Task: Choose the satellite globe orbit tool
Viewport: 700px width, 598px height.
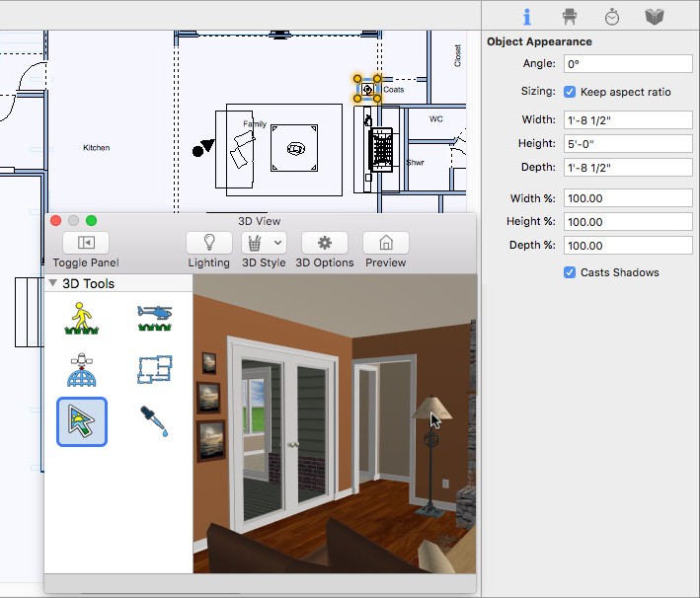Action: (83, 370)
